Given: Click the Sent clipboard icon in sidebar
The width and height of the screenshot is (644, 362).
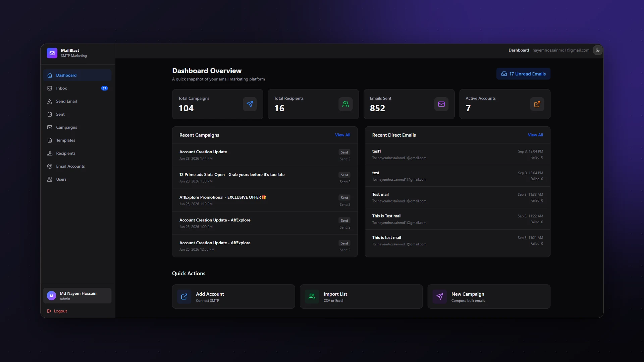Looking at the screenshot, I should click(50, 114).
